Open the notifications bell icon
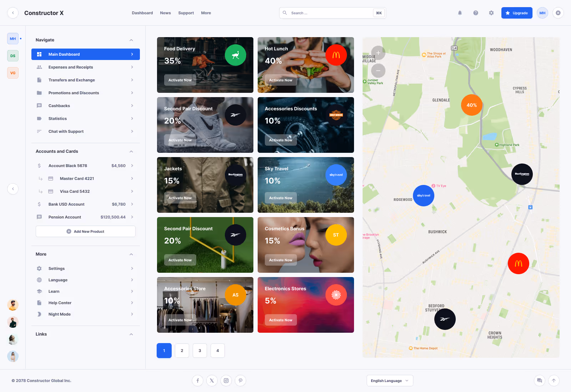This screenshot has height=392, width=571. (x=460, y=13)
